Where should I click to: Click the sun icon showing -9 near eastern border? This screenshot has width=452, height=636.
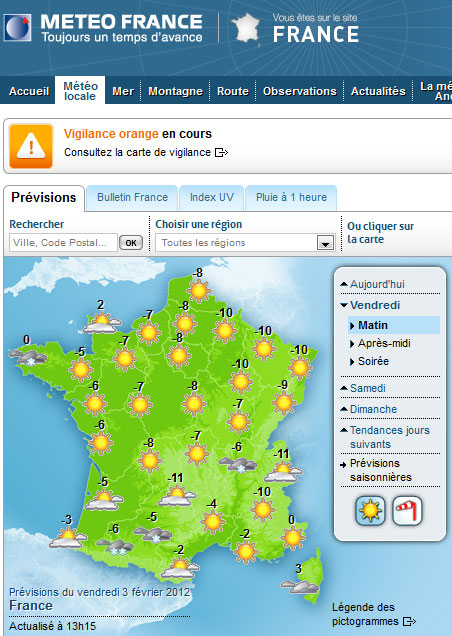(284, 403)
